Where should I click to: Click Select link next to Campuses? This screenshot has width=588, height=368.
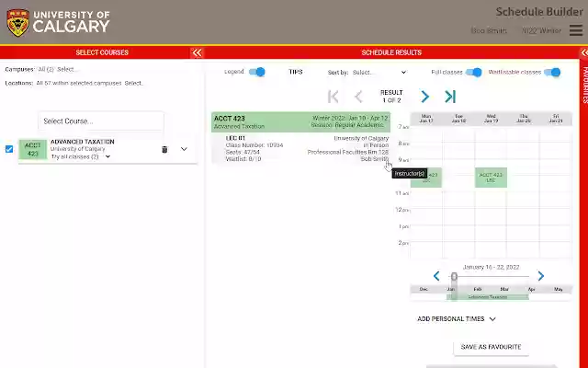67,70
